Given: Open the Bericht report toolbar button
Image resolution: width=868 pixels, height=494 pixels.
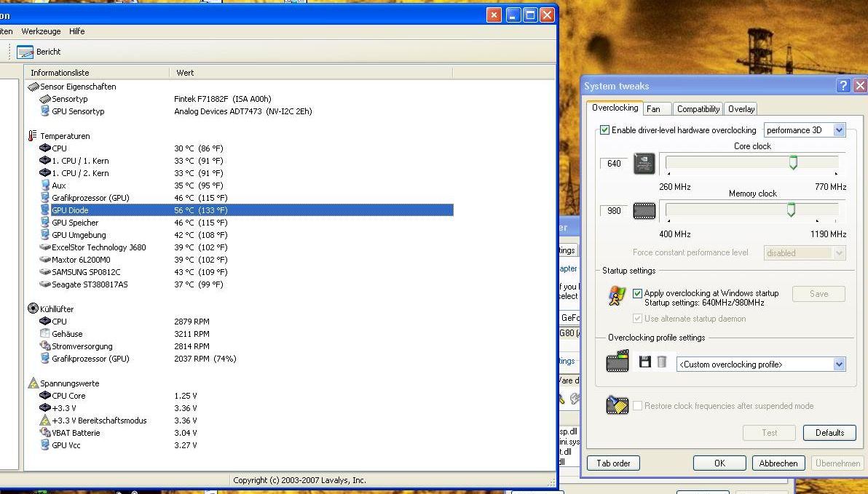Looking at the screenshot, I should click(x=38, y=52).
